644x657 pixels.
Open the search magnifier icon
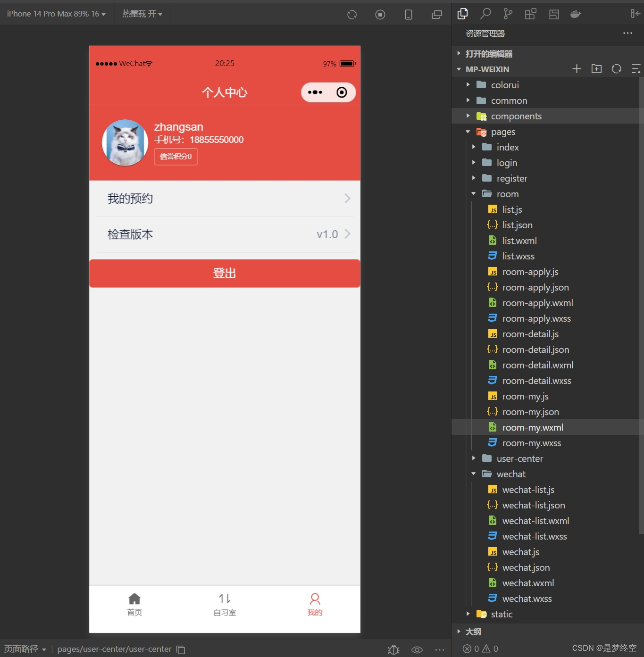[x=485, y=14]
